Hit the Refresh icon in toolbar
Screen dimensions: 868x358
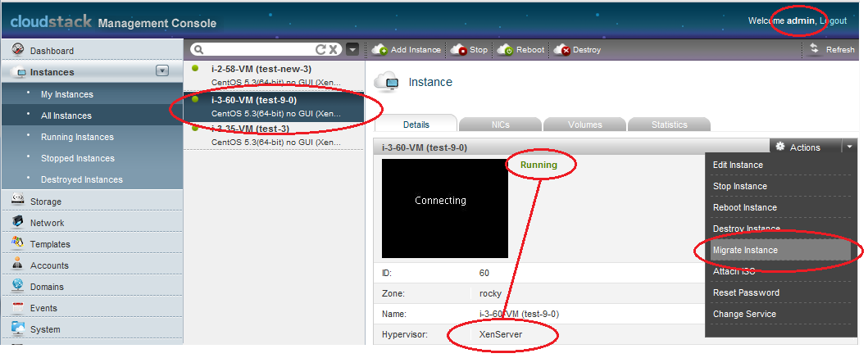(815, 50)
